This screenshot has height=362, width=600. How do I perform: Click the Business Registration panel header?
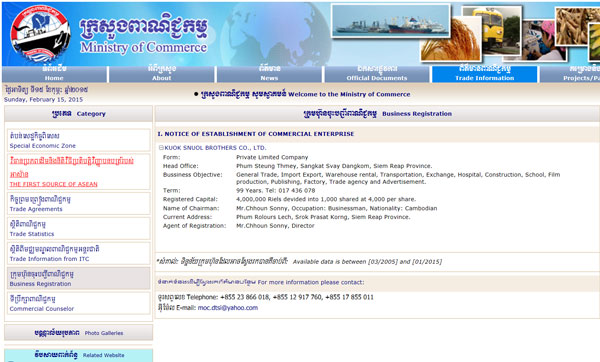pos(377,114)
